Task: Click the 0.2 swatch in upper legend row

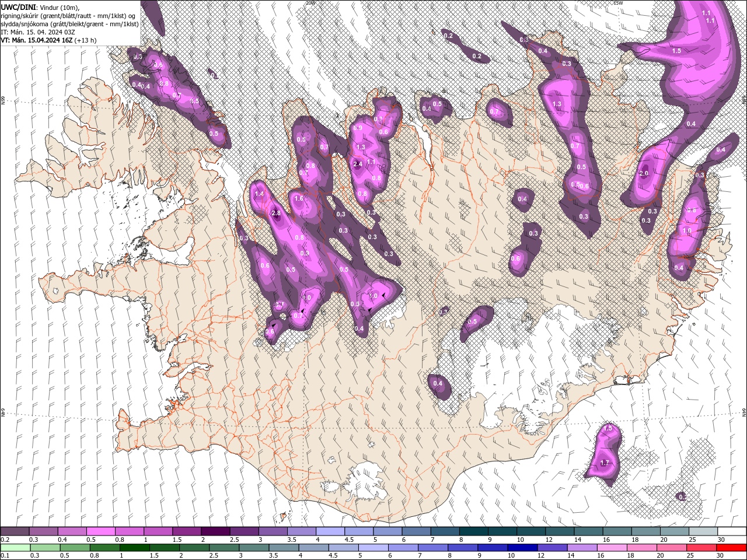Action: coord(15,531)
